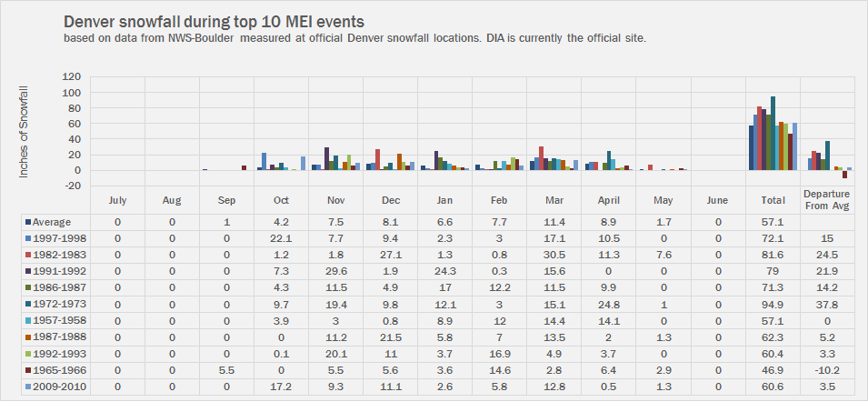868x402 pixels.
Task: Click the 29.6 November value for 1991-1992
Action: click(x=336, y=271)
